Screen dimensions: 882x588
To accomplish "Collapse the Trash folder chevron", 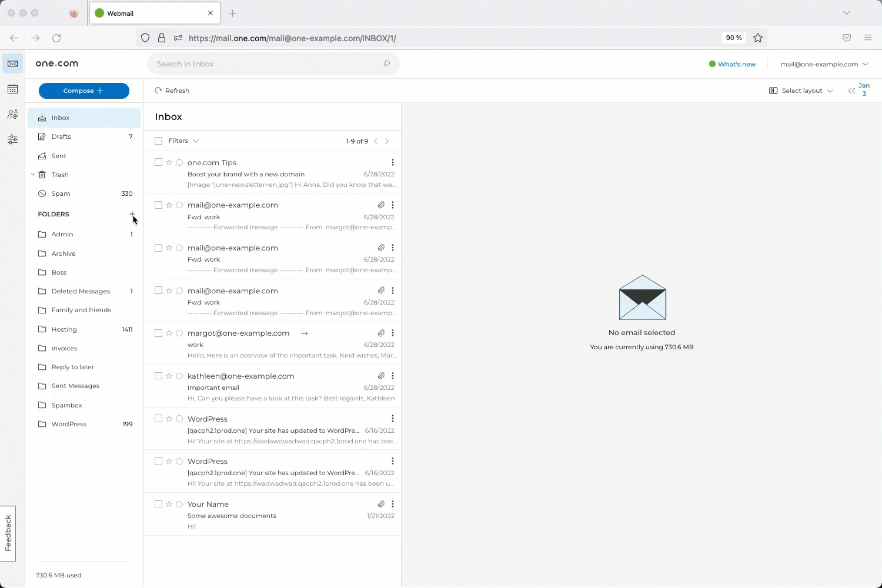I will pyautogui.click(x=33, y=175).
